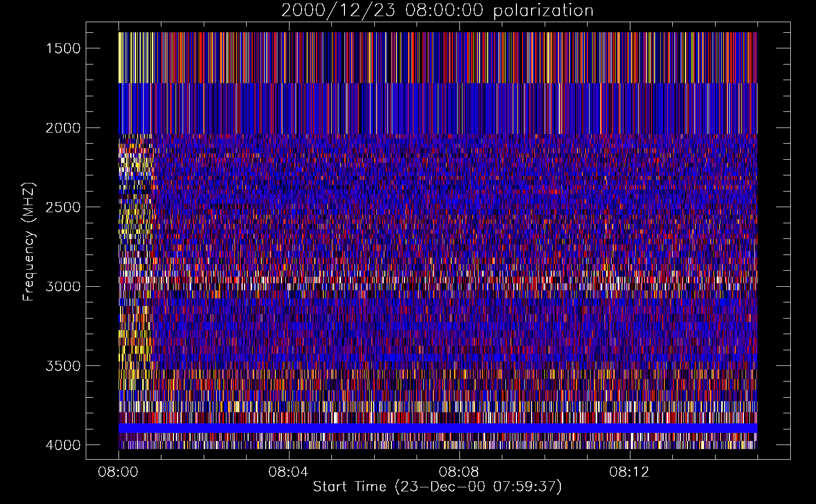Click the plot title '2000/12/23 08:00:00 polarization'

pyautogui.click(x=437, y=11)
